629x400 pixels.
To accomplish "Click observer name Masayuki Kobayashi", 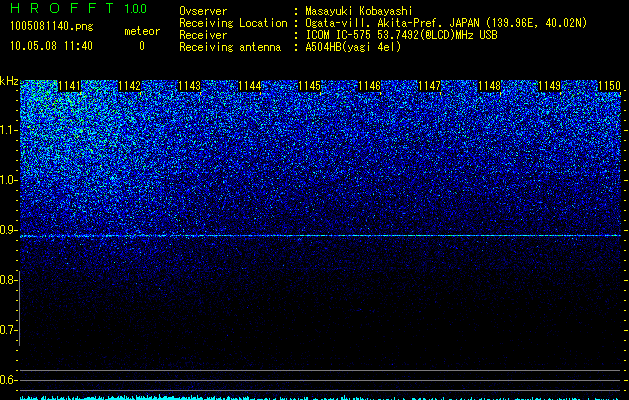I will pos(359,11).
